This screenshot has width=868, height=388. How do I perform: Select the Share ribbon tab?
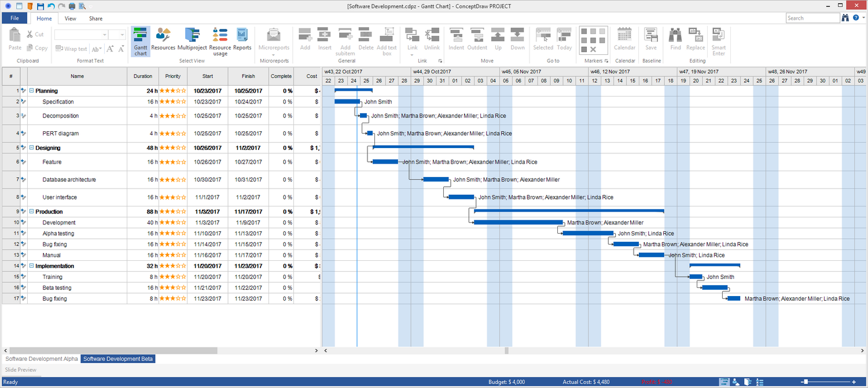tap(95, 19)
